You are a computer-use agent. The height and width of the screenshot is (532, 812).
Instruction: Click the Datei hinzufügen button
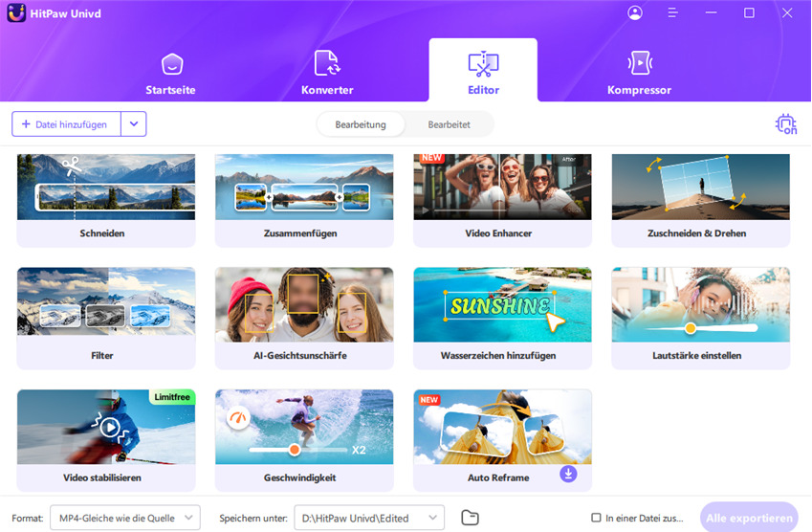(x=66, y=124)
